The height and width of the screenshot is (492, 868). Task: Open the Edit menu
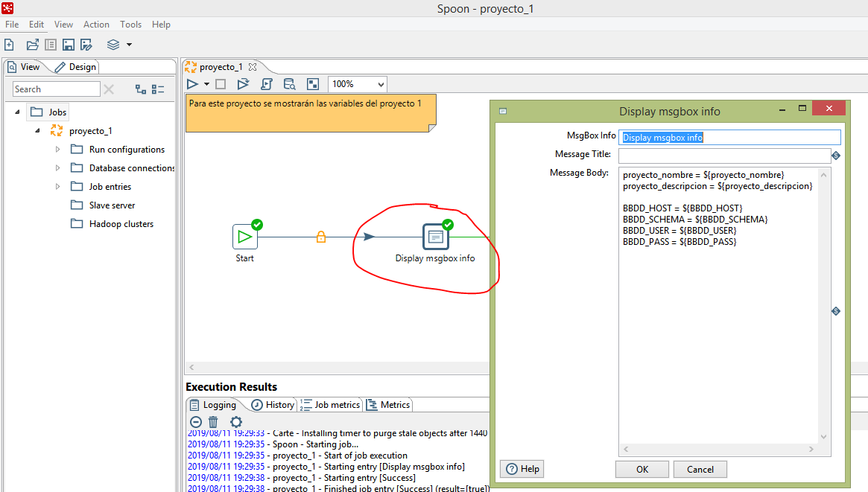tap(37, 25)
